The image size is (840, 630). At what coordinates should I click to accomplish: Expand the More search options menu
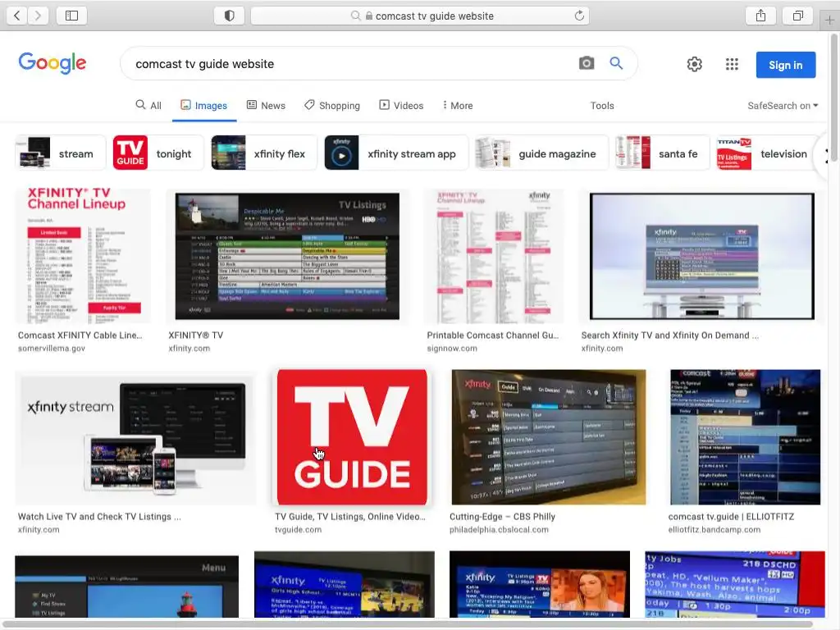(458, 106)
